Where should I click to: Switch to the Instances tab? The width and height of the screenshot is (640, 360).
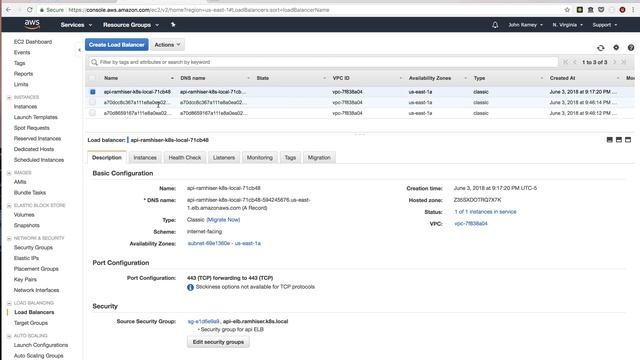pos(145,158)
